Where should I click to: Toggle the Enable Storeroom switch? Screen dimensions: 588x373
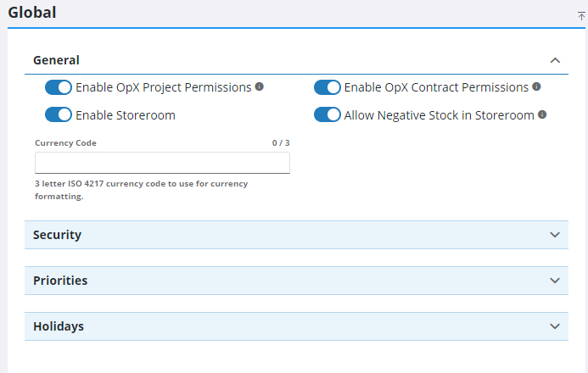click(x=59, y=114)
